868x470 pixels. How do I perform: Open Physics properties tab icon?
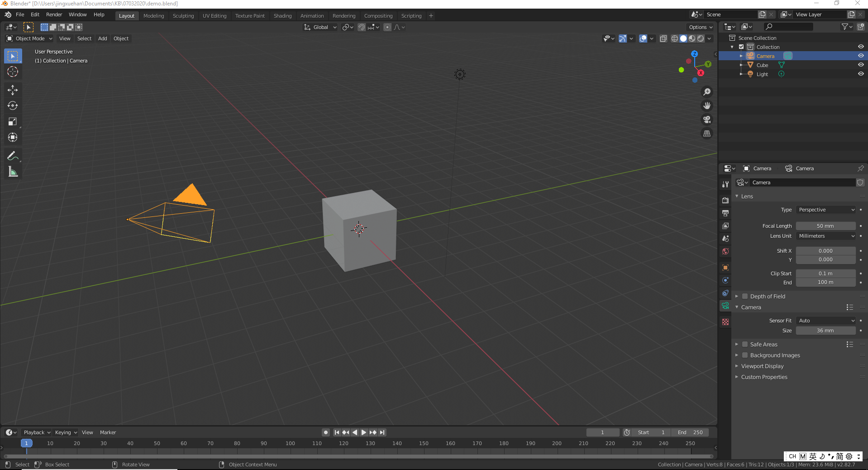(x=725, y=280)
